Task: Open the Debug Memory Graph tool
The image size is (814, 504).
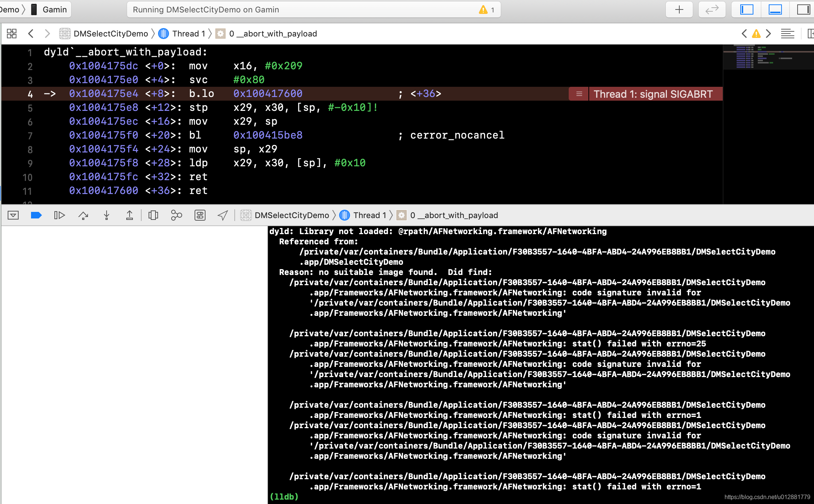Action: click(x=176, y=215)
